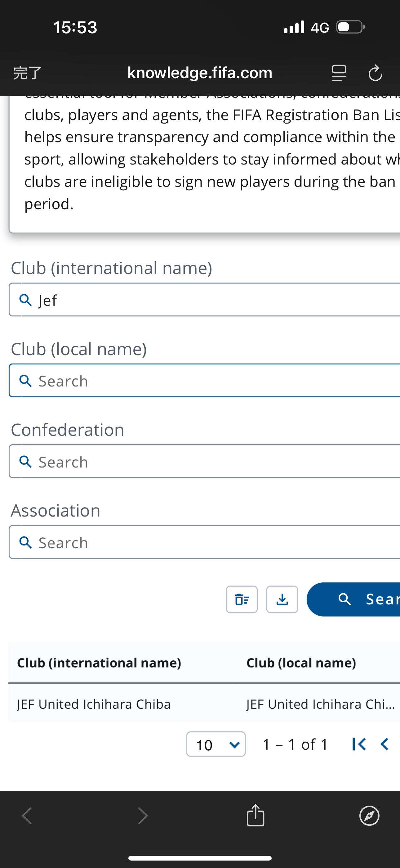Click the download results icon
This screenshot has width=400, height=868.
click(282, 599)
